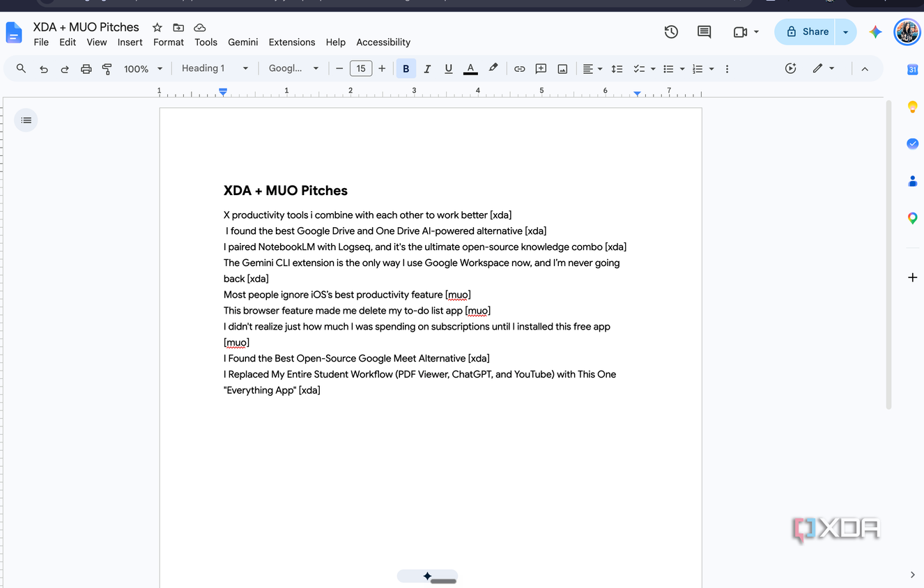Image resolution: width=924 pixels, height=588 pixels.
Task: Redo the last action
Action: (65, 69)
